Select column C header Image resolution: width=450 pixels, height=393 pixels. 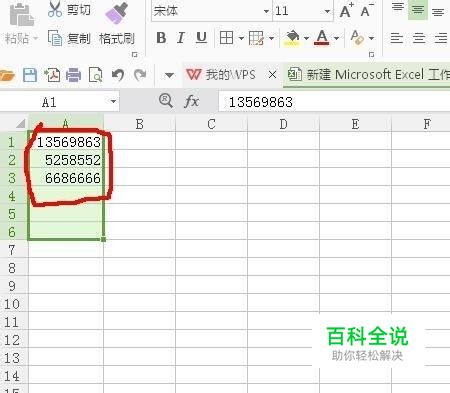(x=211, y=124)
